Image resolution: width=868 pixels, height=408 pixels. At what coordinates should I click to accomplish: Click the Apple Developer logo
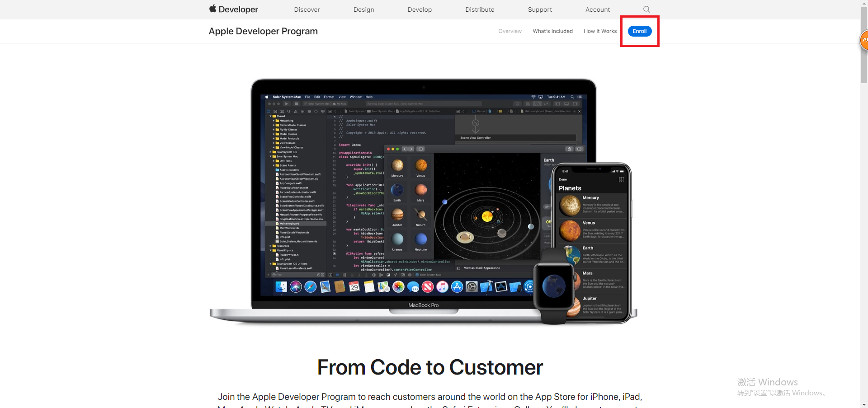[x=233, y=9]
